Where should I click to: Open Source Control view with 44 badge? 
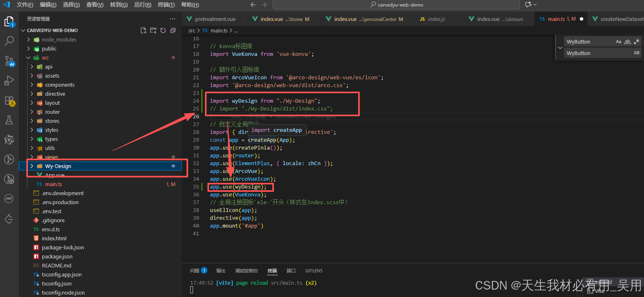tap(9, 61)
